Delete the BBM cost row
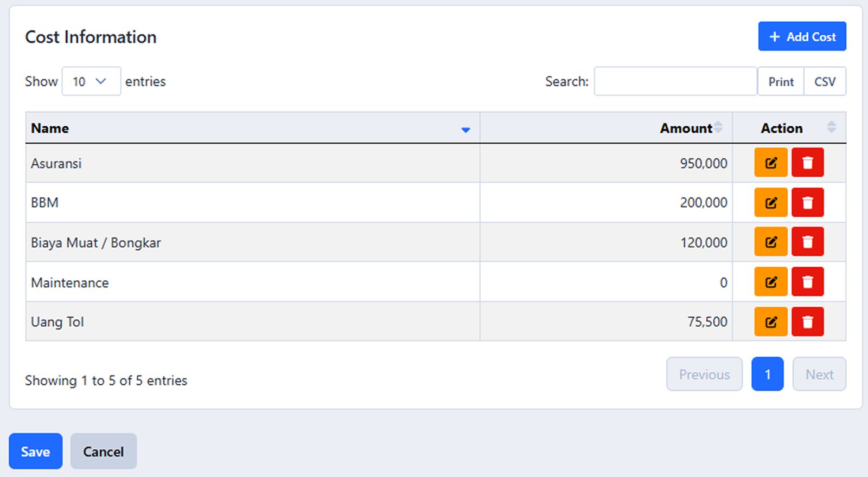Image resolution: width=868 pixels, height=477 pixels. click(x=807, y=203)
